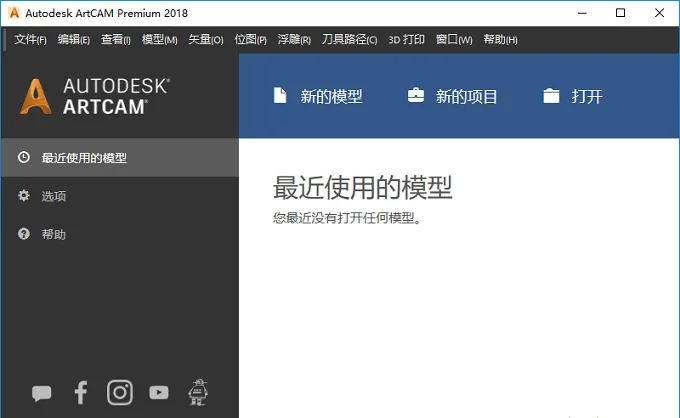This screenshot has width=680, height=418.
Task: Open the 模型(M) menu
Action: click(x=160, y=39)
